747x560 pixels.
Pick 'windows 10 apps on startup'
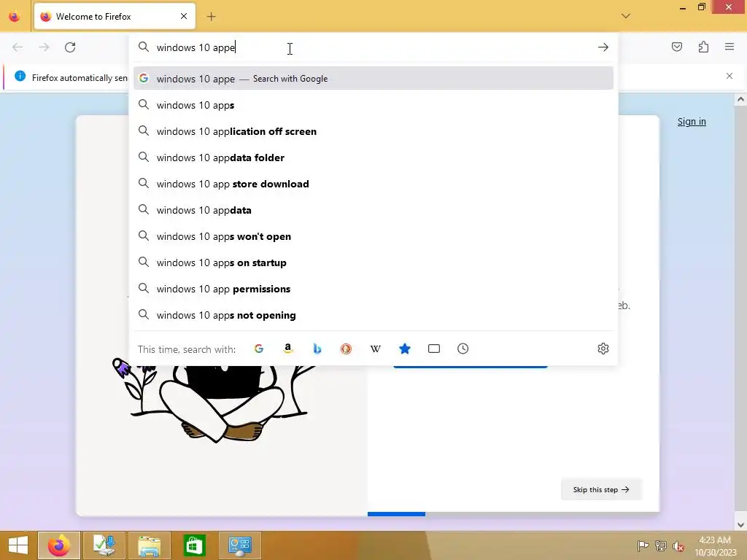tap(373, 262)
